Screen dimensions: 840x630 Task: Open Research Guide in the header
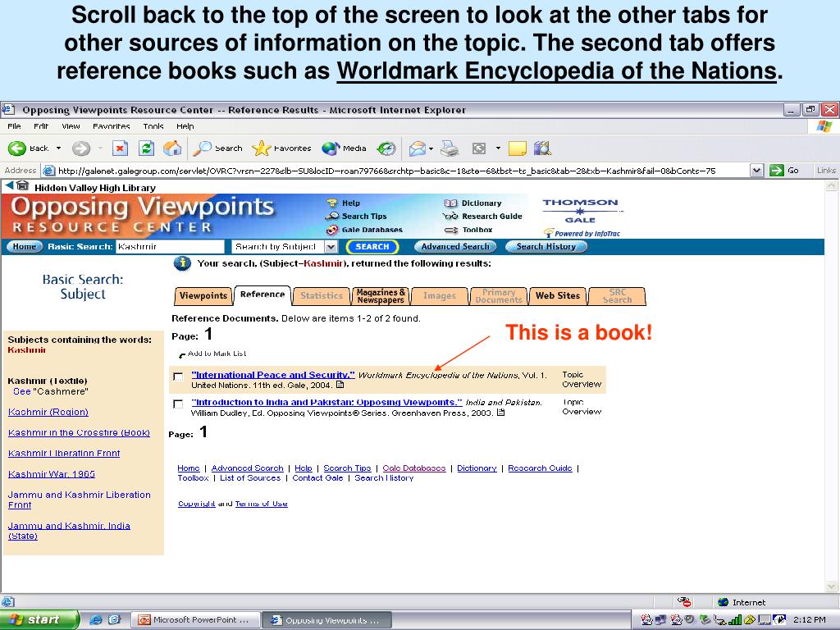(x=492, y=217)
